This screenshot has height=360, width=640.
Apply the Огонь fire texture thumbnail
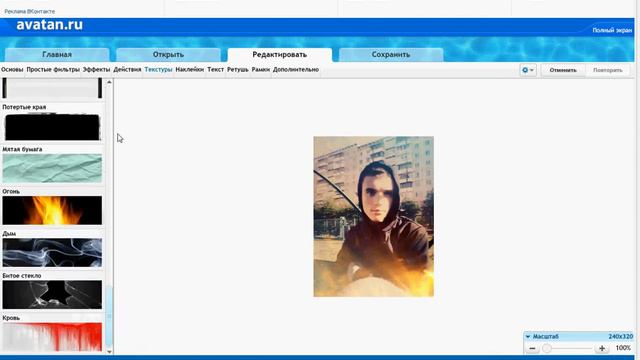click(52, 211)
